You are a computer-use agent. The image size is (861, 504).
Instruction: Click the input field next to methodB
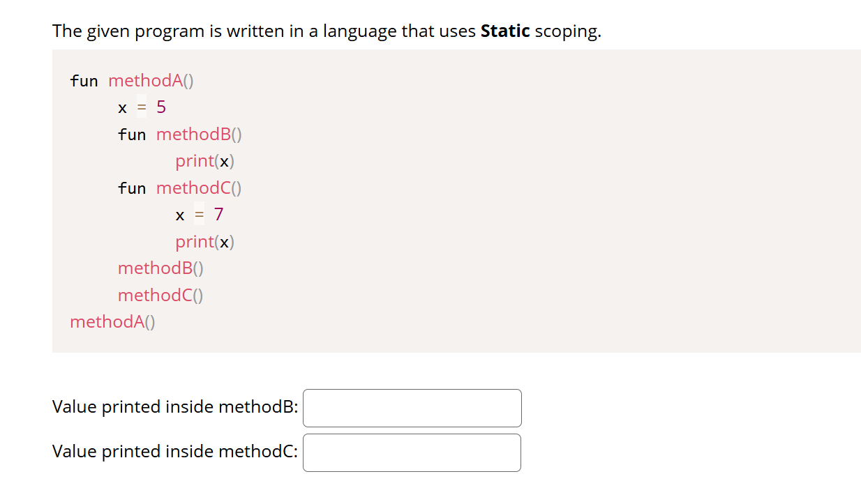click(411, 408)
